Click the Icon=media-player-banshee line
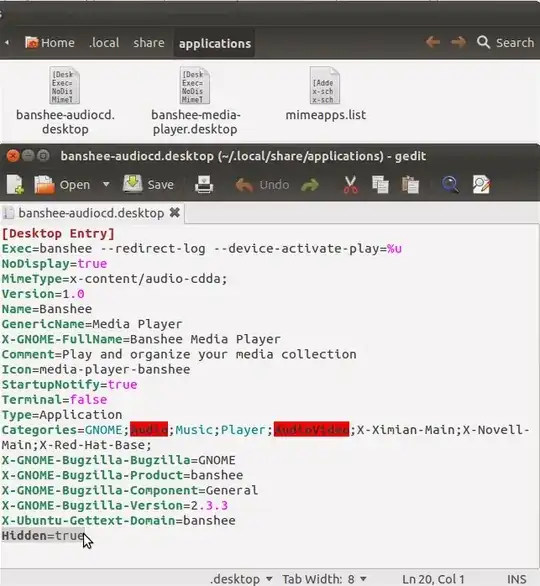The height and width of the screenshot is (586, 540). pyautogui.click(x=96, y=370)
